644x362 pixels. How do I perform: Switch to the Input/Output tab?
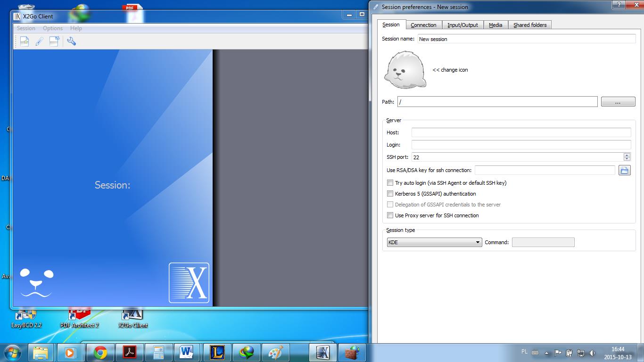coord(462,25)
